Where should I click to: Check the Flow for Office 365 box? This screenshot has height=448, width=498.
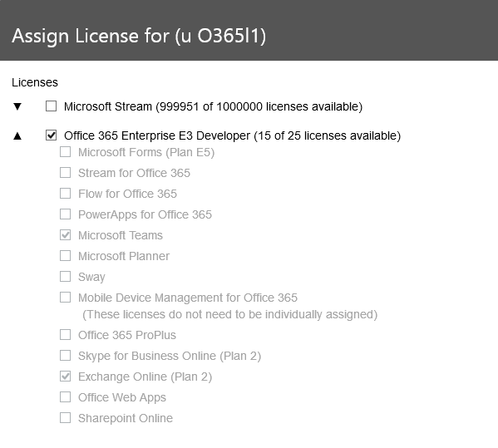coord(66,194)
